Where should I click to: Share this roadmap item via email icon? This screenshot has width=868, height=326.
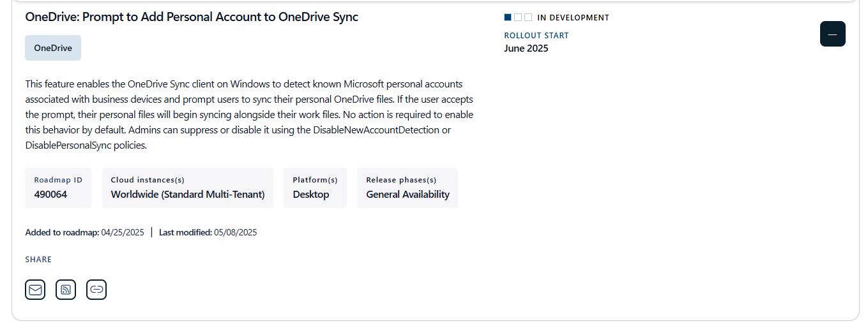point(35,290)
